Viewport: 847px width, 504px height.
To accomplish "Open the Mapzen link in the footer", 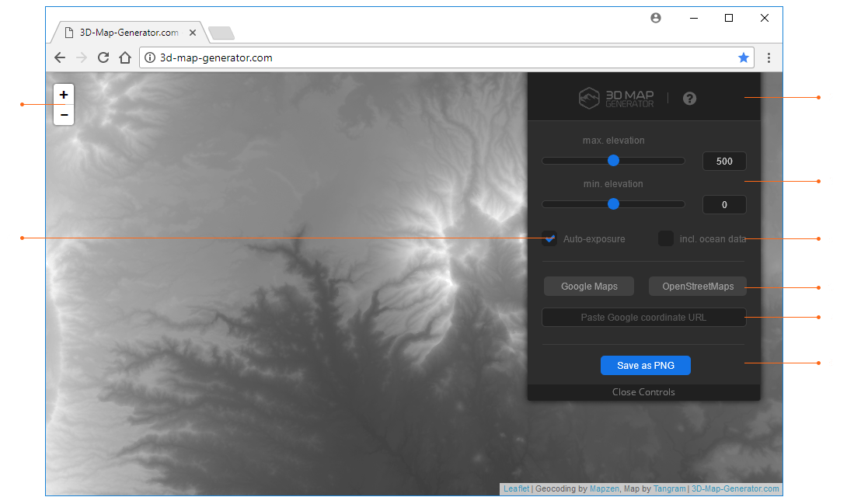I will [x=605, y=488].
